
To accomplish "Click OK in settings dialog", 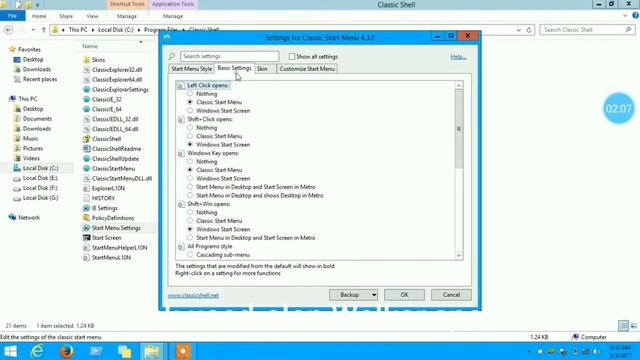I will 404,295.
